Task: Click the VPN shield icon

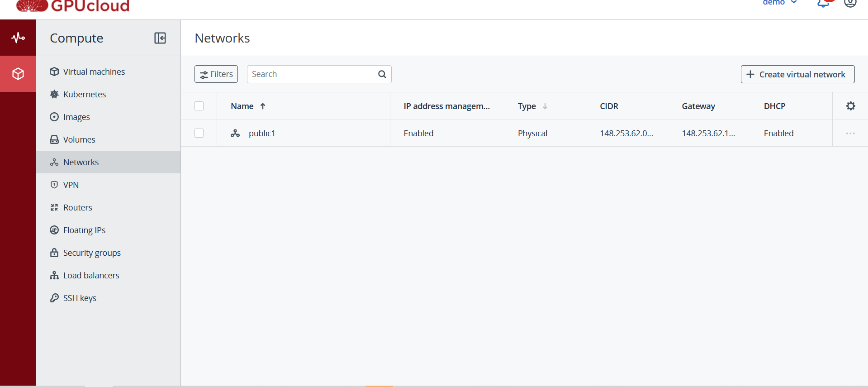Action: tap(54, 185)
